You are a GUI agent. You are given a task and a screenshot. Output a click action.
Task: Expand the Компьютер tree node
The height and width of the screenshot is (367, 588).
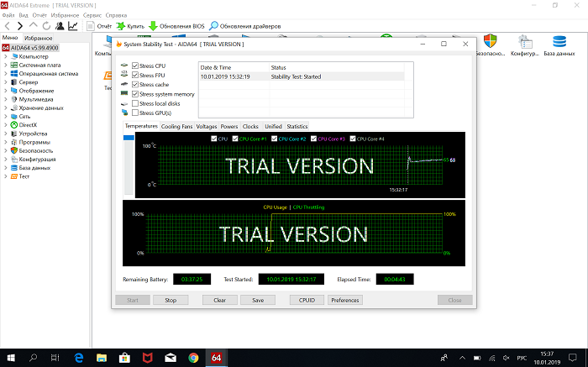click(6, 56)
